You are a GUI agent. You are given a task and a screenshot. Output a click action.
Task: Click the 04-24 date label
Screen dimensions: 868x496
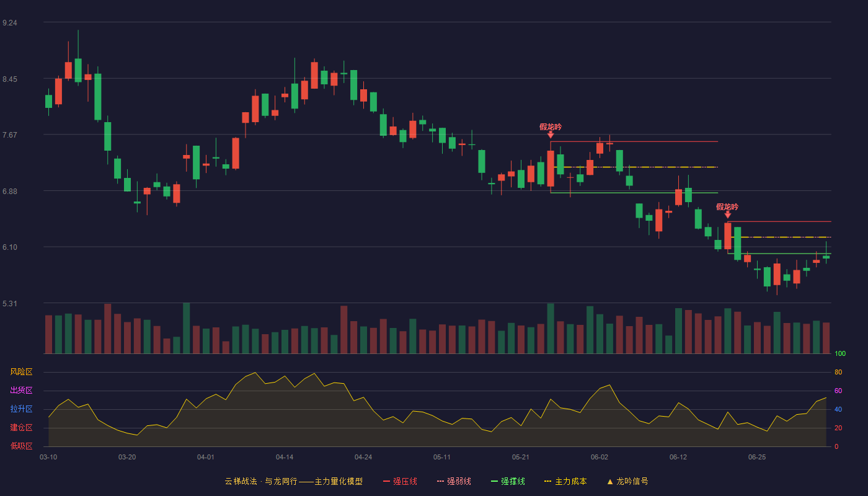click(x=363, y=457)
